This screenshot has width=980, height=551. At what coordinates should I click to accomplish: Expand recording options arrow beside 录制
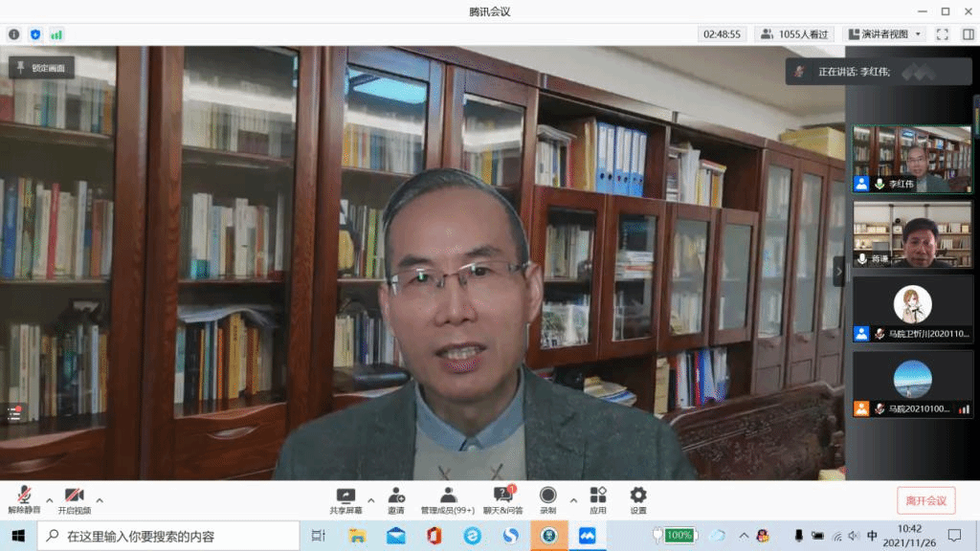click(x=573, y=500)
